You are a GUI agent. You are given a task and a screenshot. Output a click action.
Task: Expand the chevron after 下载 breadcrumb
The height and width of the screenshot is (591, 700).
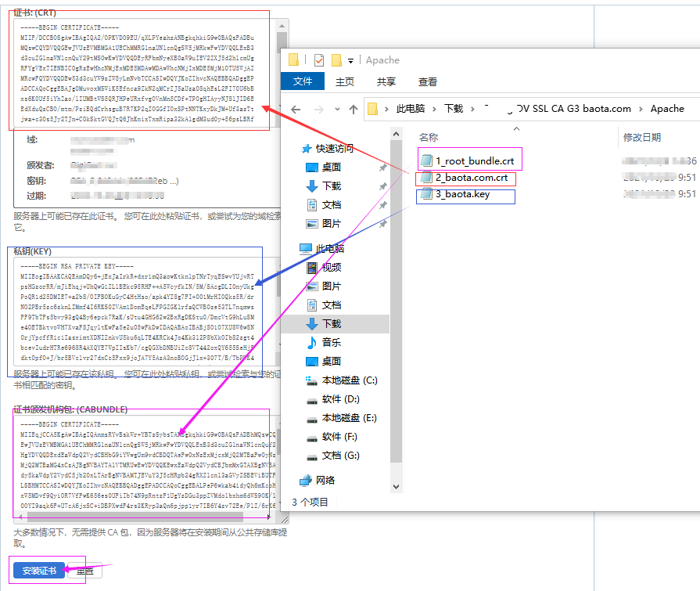[x=472, y=109]
